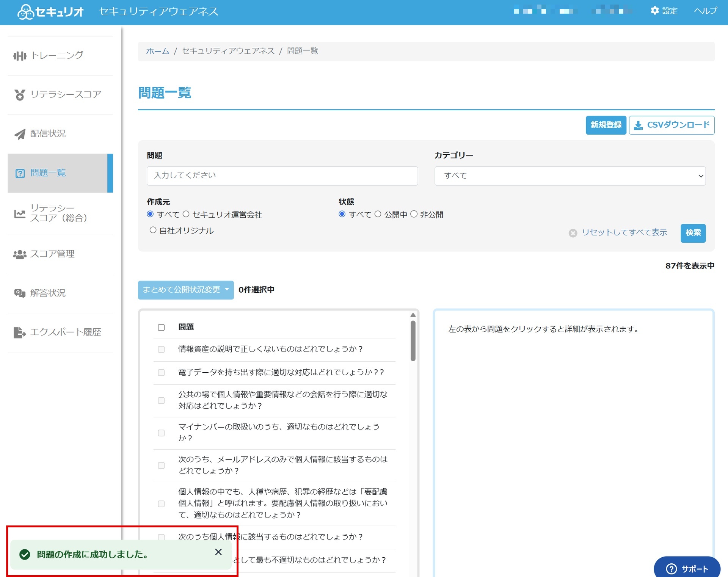Check the マイナンバーの取扱い question checkbox
Viewport: 728px width, 577px height.
(x=161, y=433)
